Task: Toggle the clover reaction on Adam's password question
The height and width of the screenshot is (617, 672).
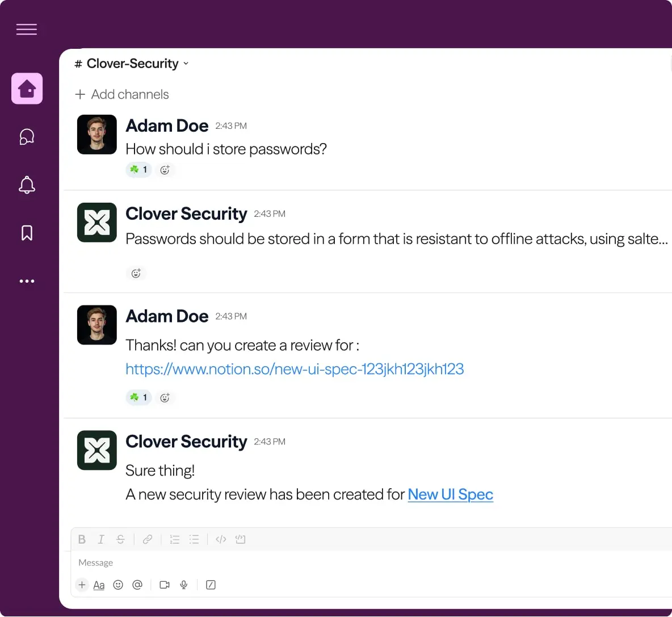Action: pos(138,170)
